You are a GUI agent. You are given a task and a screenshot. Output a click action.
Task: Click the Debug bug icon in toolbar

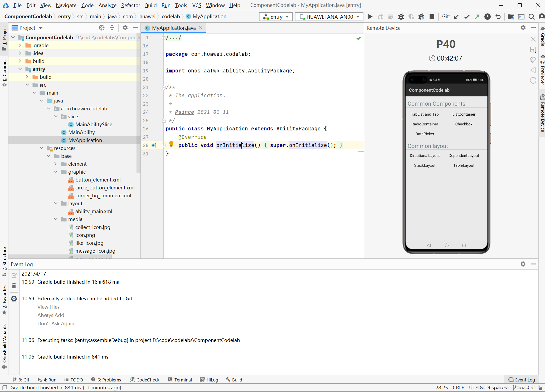point(401,17)
